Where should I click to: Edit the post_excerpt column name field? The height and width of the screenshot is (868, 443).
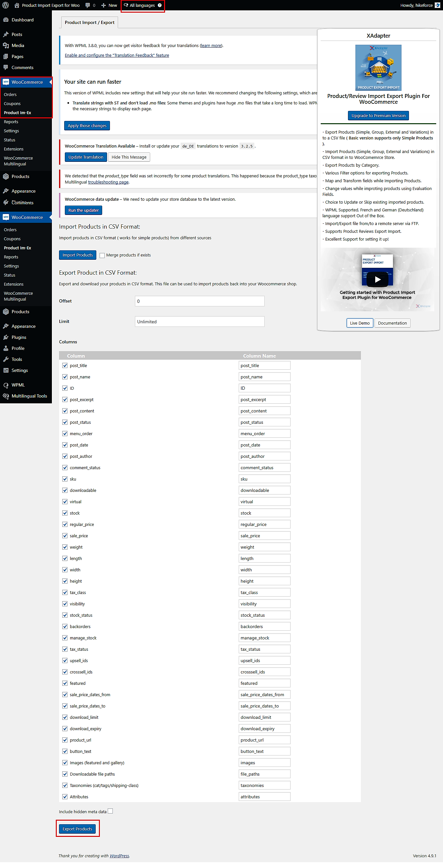264,399
